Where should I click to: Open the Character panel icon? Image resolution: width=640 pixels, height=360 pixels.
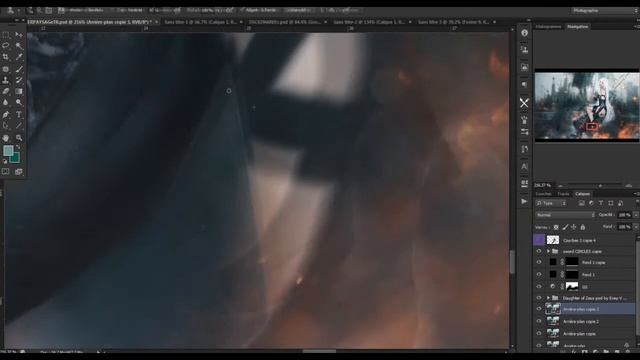pos(524,167)
